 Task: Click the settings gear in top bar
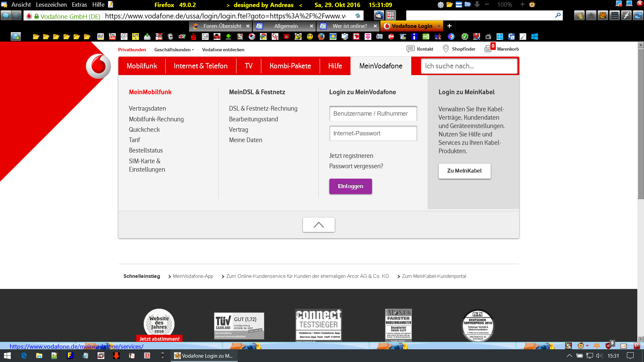pyautogui.click(x=440, y=5)
